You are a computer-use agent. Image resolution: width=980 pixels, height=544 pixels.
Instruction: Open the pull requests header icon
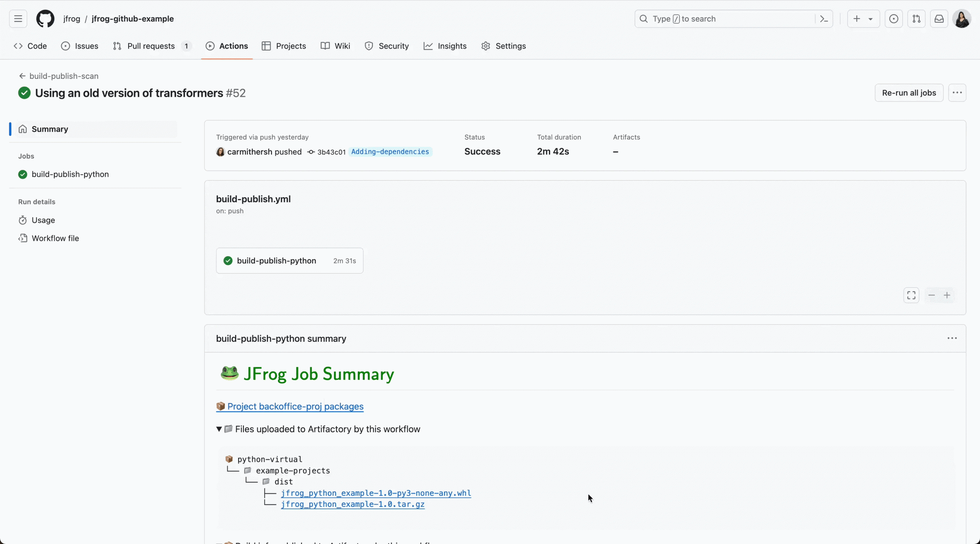pyautogui.click(x=916, y=19)
